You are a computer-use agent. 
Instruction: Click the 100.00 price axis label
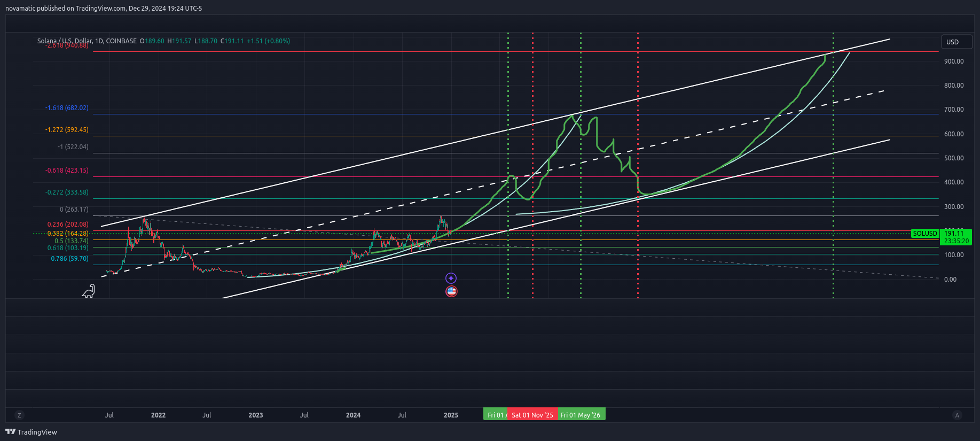(954, 255)
